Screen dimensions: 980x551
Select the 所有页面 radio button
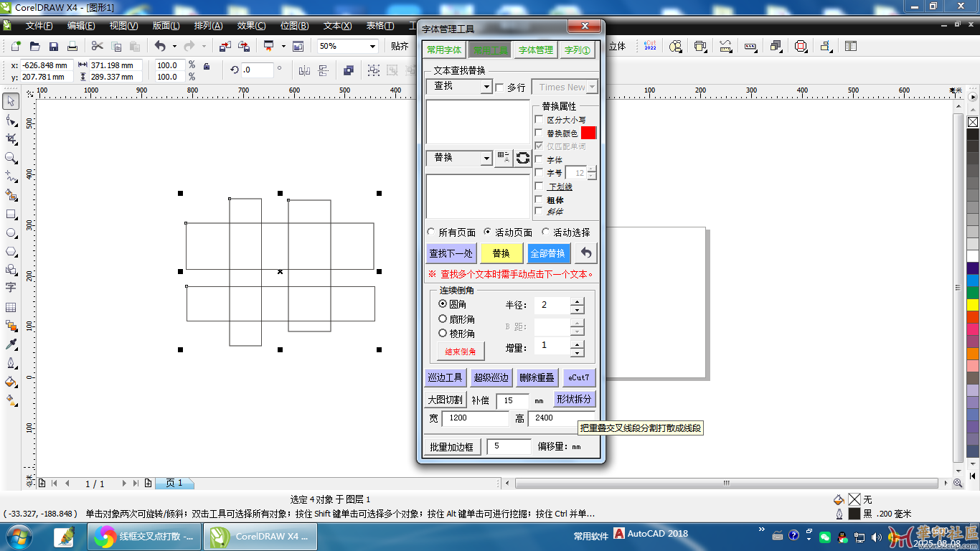click(x=431, y=232)
